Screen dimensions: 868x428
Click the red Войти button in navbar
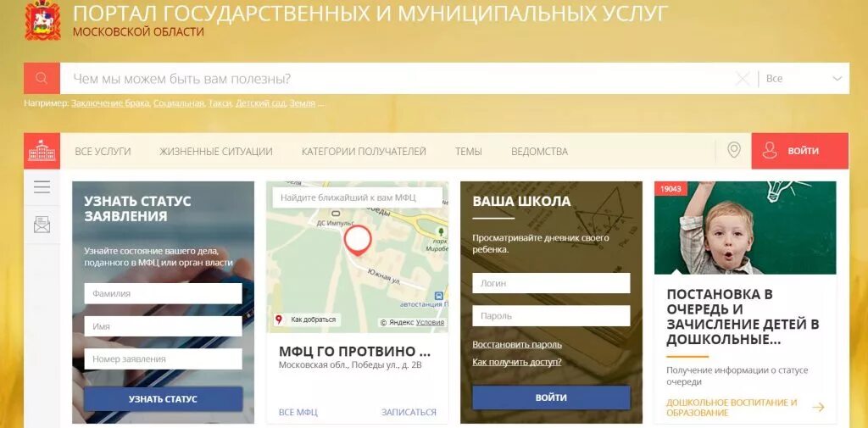[x=799, y=151]
